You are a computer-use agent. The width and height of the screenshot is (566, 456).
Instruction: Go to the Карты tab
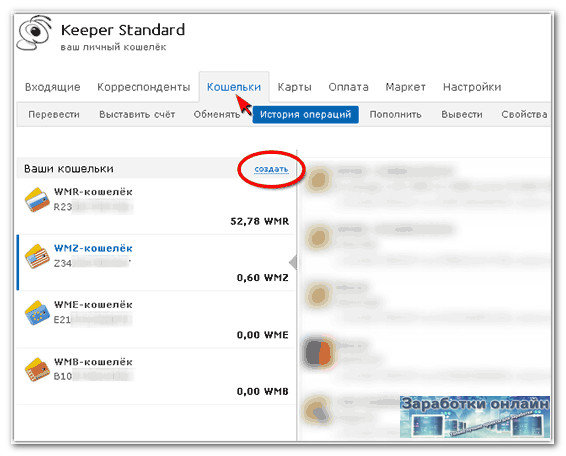point(295,87)
